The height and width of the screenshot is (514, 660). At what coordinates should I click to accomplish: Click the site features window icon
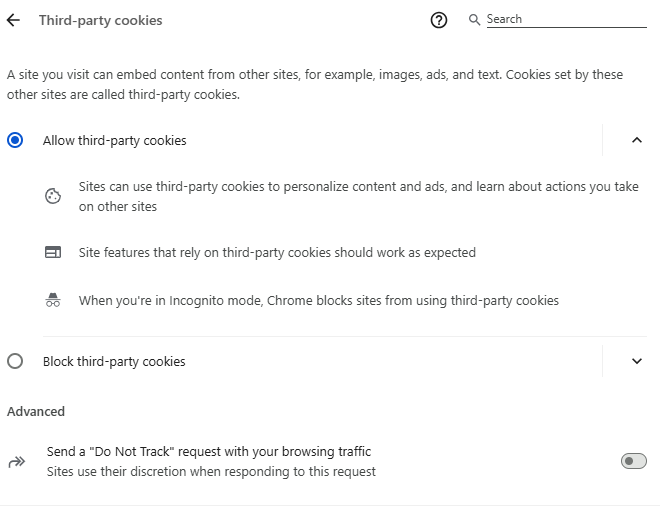(54, 252)
